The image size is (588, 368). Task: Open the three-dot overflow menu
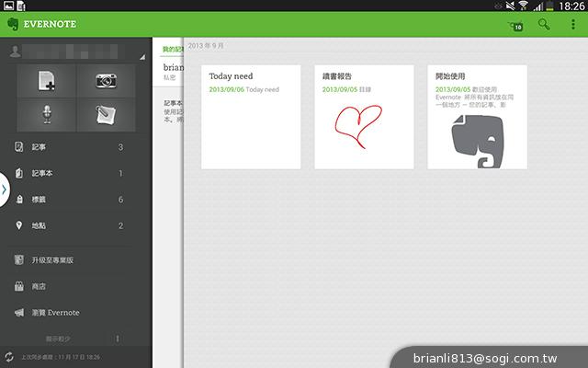point(573,25)
